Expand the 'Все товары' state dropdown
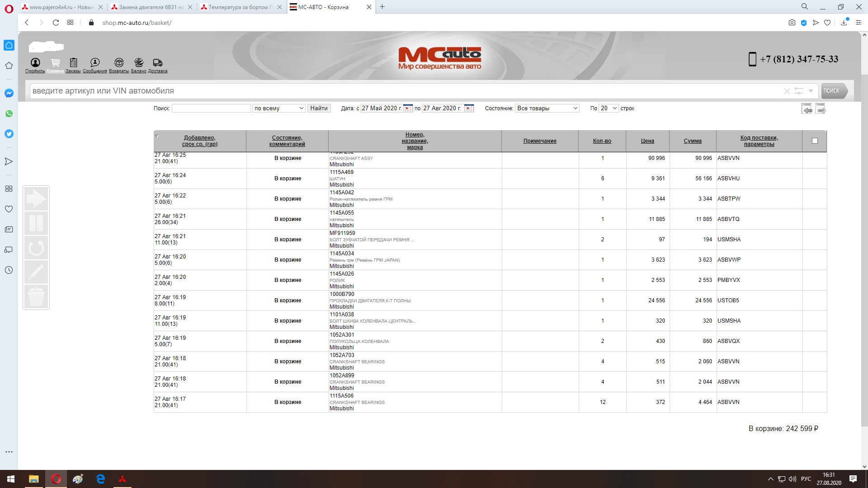868x488 pixels. pyautogui.click(x=547, y=108)
